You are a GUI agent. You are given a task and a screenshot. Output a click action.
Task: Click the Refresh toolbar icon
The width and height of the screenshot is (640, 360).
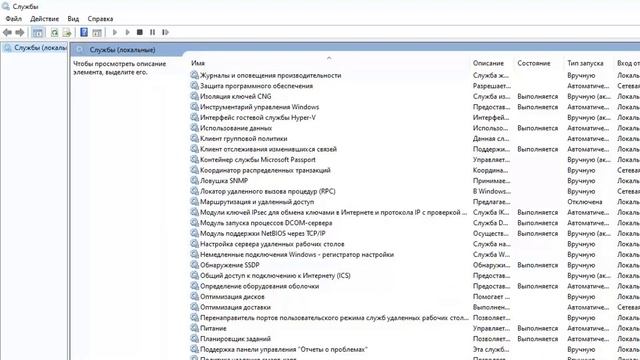point(54,32)
